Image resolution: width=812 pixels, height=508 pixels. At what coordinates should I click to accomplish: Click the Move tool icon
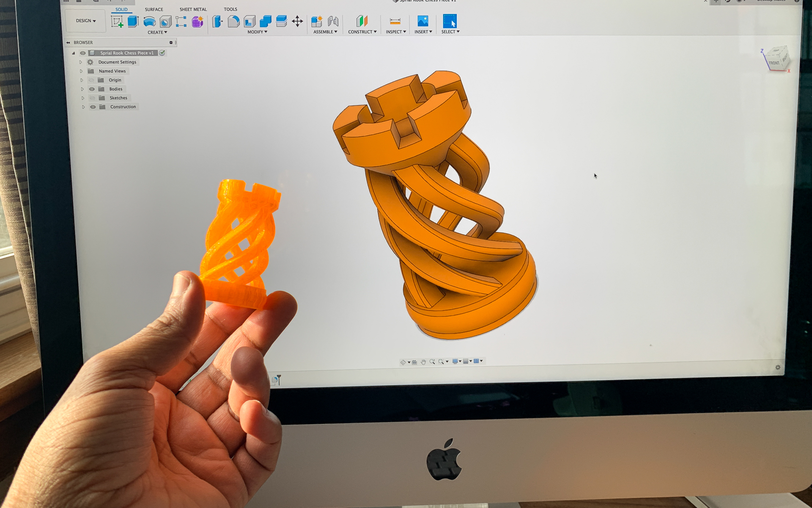pyautogui.click(x=298, y=22)
